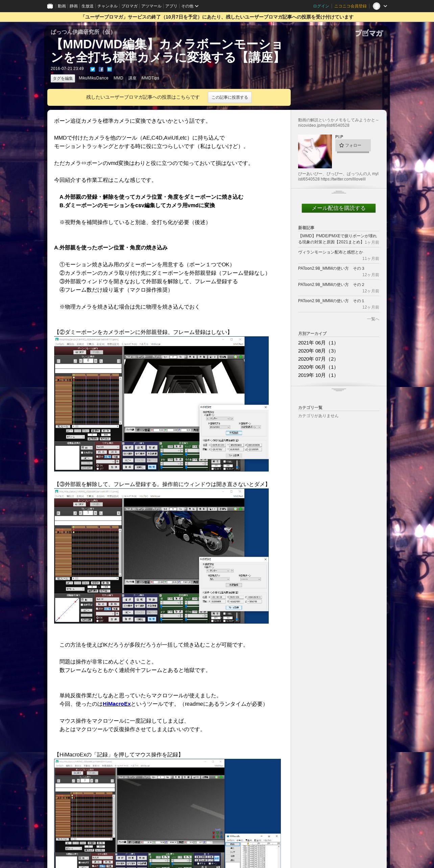Viewport: 434px width, 868px height.
Task: Click the ログイン link
Action: [x=321, y=6]
